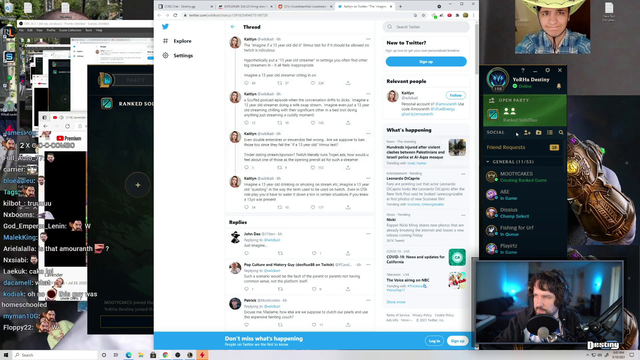This screenshot has width=640, height=360.
Task: Go back using the Thread back arrow
Action: (233, 27)
